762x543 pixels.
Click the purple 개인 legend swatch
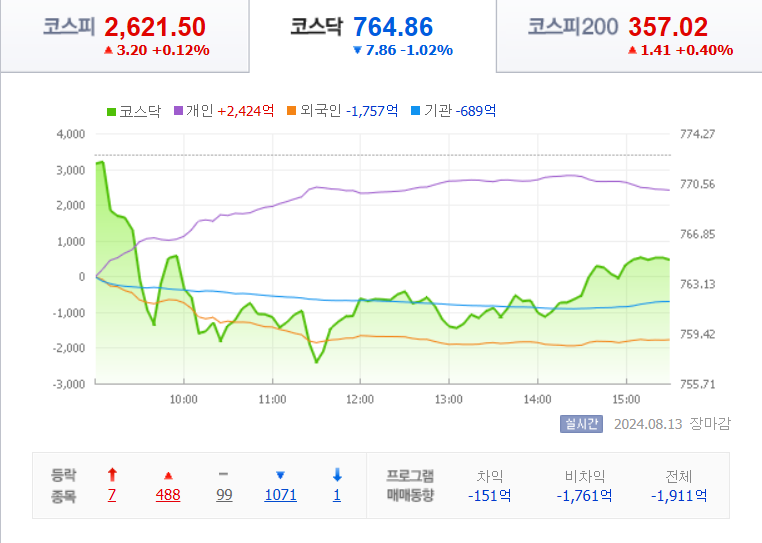coord(178,111)
